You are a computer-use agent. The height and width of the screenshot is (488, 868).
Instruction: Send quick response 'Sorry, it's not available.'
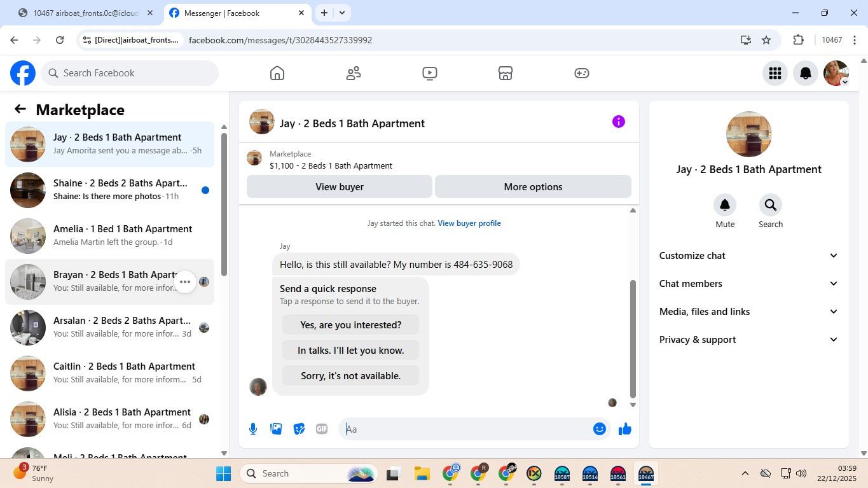[350, 375]
